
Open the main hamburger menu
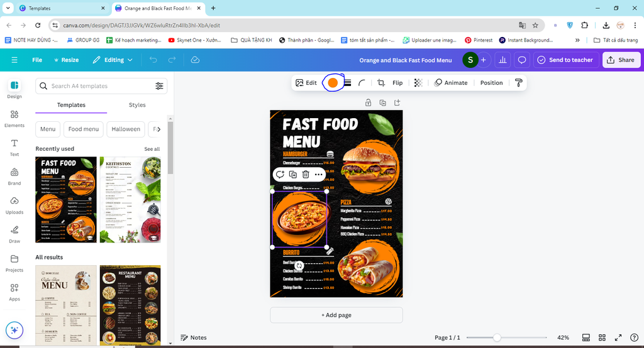pyautogui.click(x=14, y=60)
